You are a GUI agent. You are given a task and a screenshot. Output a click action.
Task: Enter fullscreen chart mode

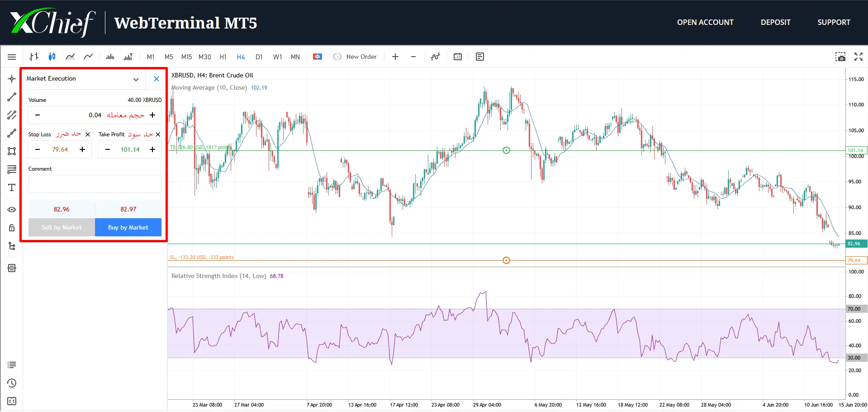click(858, 57)
